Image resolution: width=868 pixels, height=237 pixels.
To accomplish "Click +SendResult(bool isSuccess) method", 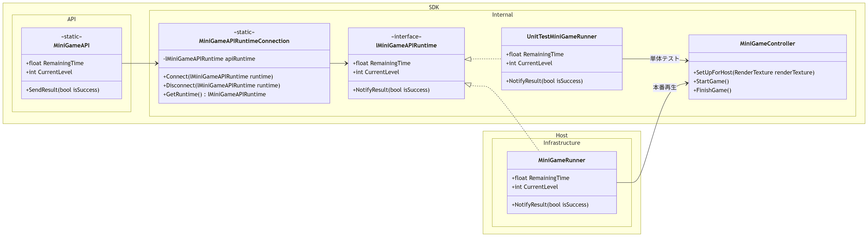I will [x=62, y=90].
